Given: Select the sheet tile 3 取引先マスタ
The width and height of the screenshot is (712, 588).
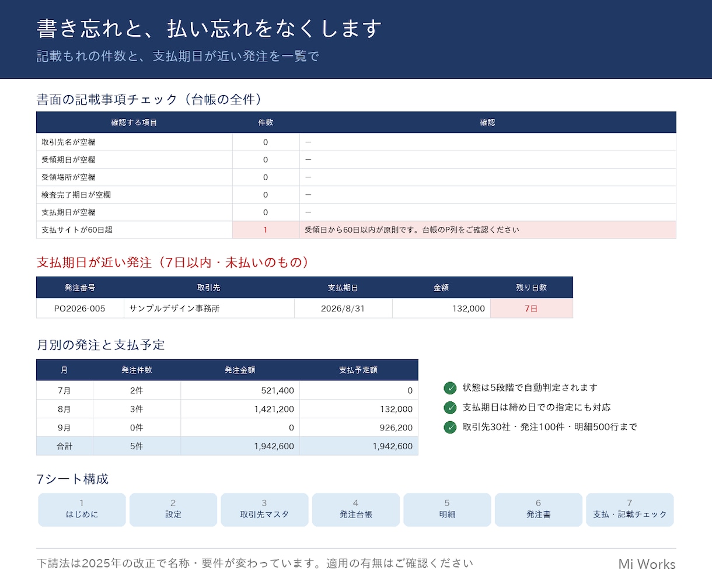Looking at the screenshot, I should (264, 510).
